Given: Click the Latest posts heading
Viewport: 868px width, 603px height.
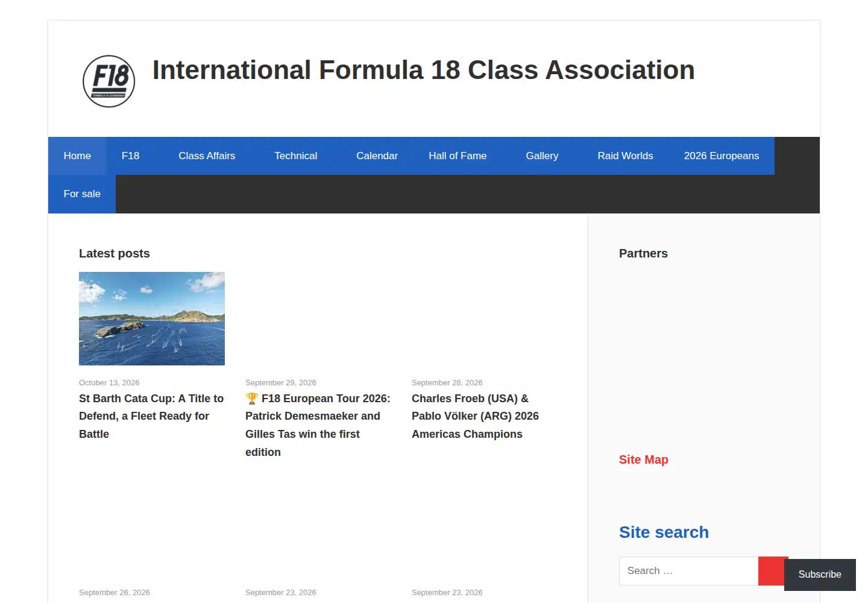Looking at the screenshot, I should [x=115, y=253].
